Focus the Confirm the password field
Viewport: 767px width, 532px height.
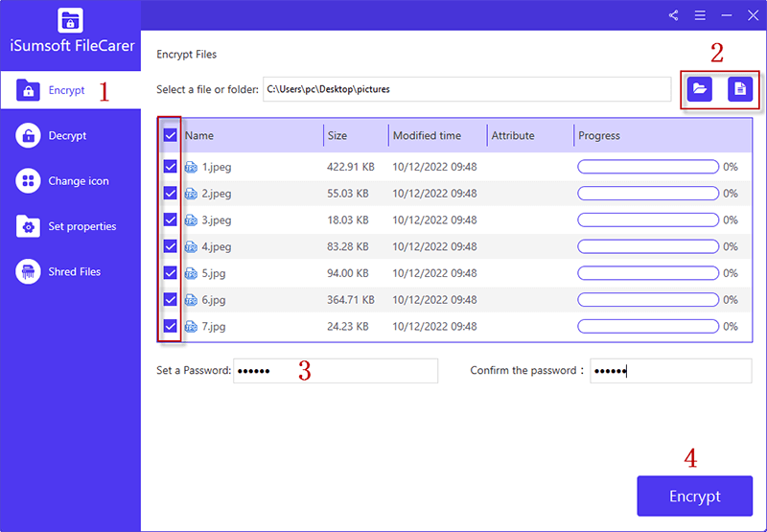coord(670,371)
